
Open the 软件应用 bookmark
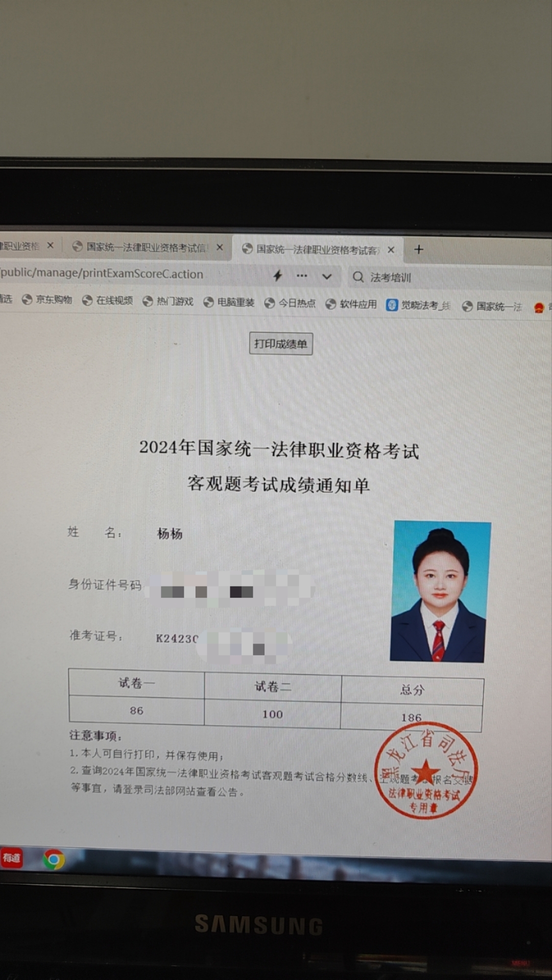tap(351, 304)
